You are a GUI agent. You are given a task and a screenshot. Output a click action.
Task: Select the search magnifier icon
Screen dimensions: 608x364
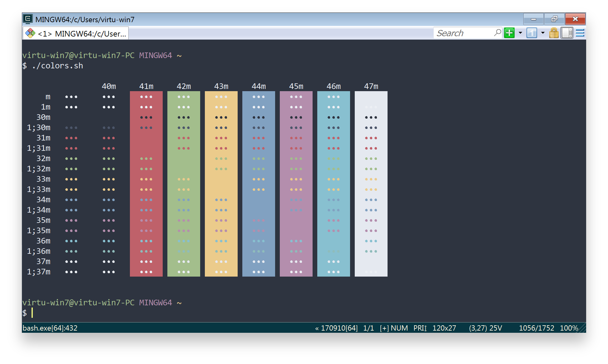[x=498, y=32]
